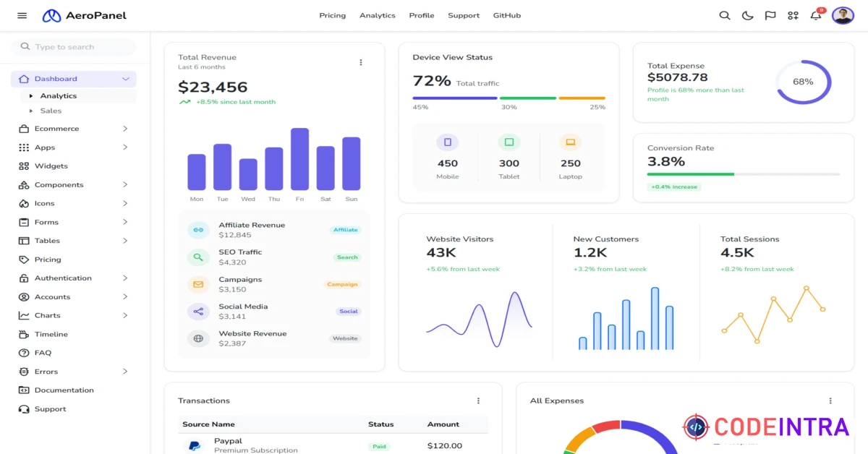Open All Expenses card options menu
868x454 pixels.
point(830,401)
